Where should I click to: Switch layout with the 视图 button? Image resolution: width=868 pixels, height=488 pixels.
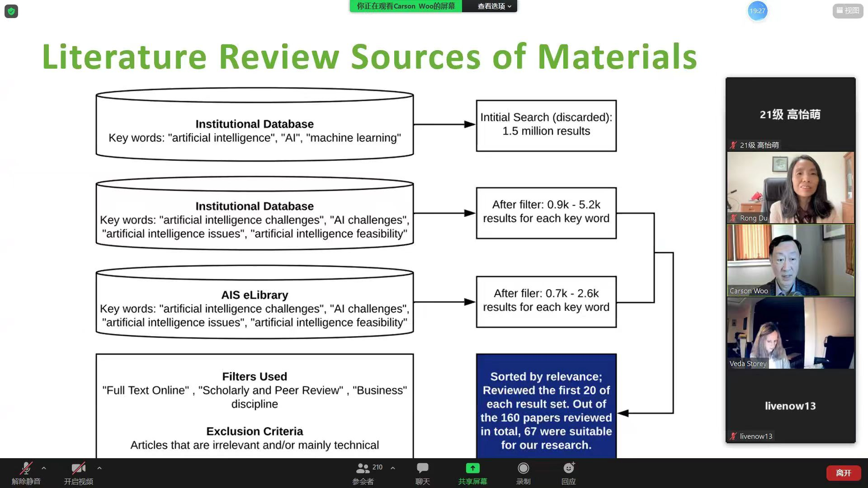848,10
